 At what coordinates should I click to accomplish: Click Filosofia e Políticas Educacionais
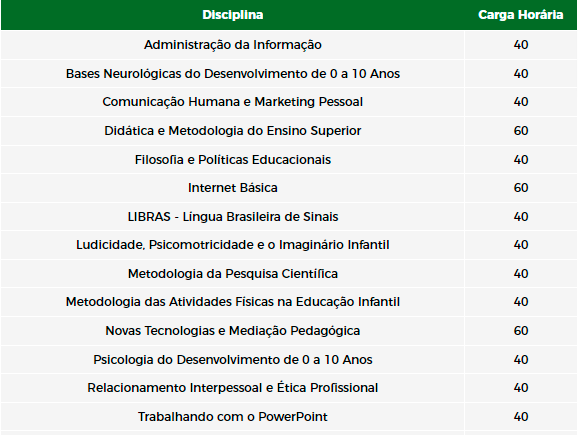[233, 159]
